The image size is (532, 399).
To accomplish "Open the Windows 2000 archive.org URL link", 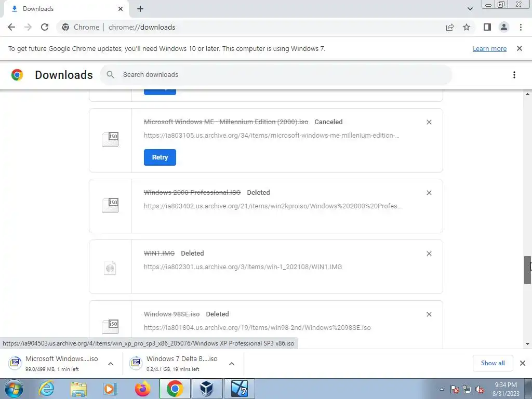I will (x=273, y=206).
